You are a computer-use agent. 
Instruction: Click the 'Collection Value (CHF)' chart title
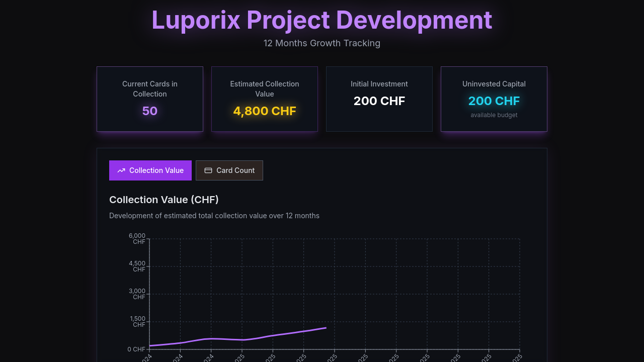pyautogui.click(x=164, y=200)
